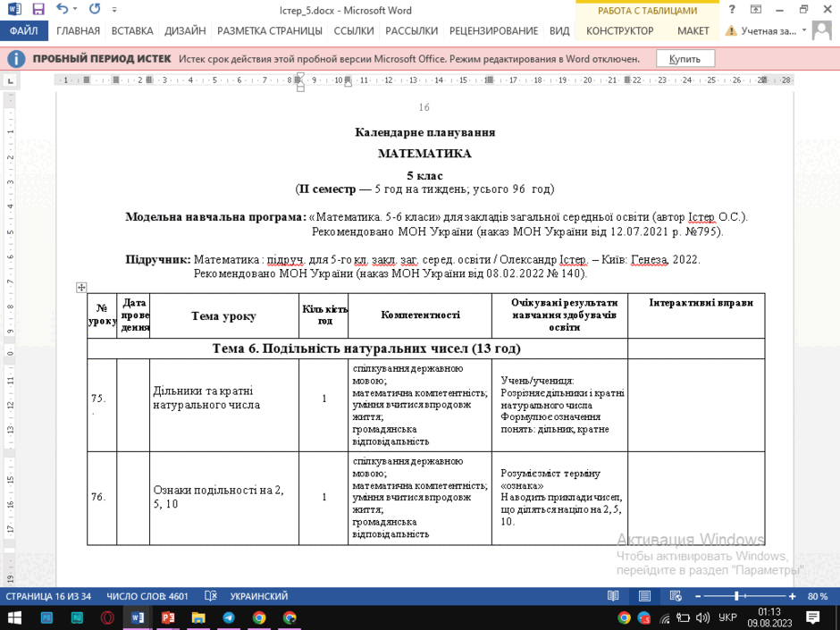The image size is (840, 630).
Task: Click the cell 'Ознаки подільності на 2, 5, 10'
Action: click(x=224, y=498)
